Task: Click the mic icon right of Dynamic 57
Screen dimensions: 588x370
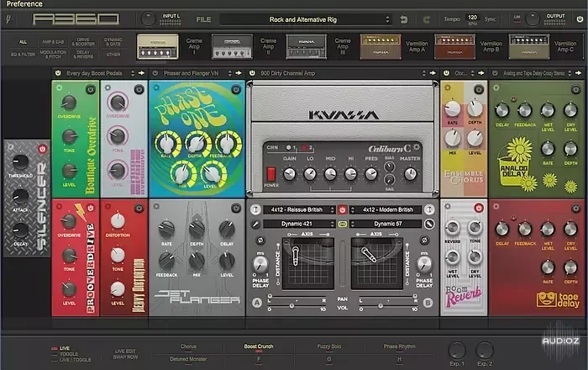Action: click(429, 224)
